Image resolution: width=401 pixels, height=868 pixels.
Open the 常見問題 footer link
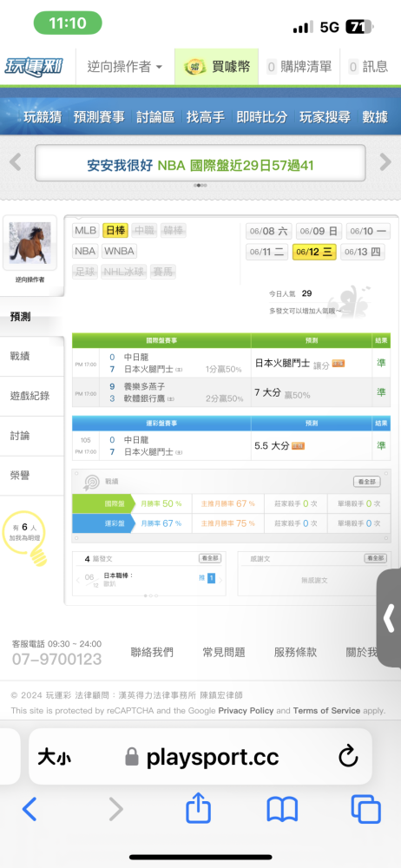click(x=224, y=652)
